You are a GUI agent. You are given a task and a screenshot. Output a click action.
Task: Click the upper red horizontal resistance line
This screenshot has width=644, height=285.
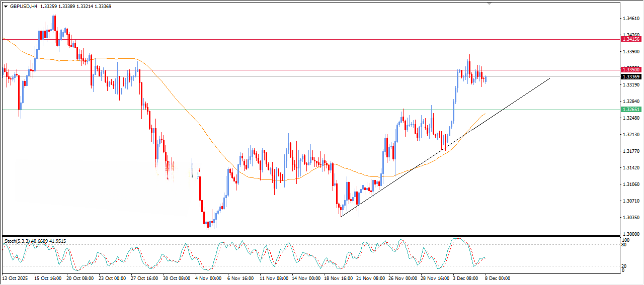302,39
